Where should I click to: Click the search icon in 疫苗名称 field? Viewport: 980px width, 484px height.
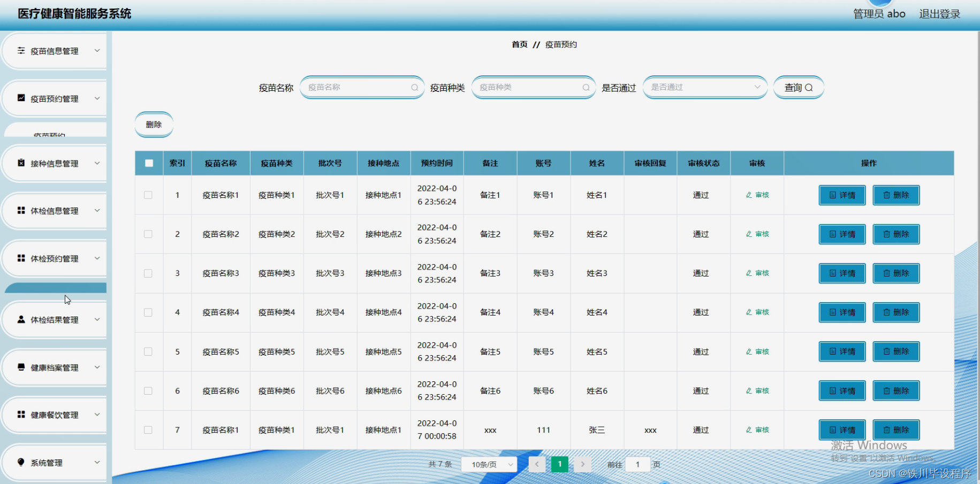click(414, 88)
